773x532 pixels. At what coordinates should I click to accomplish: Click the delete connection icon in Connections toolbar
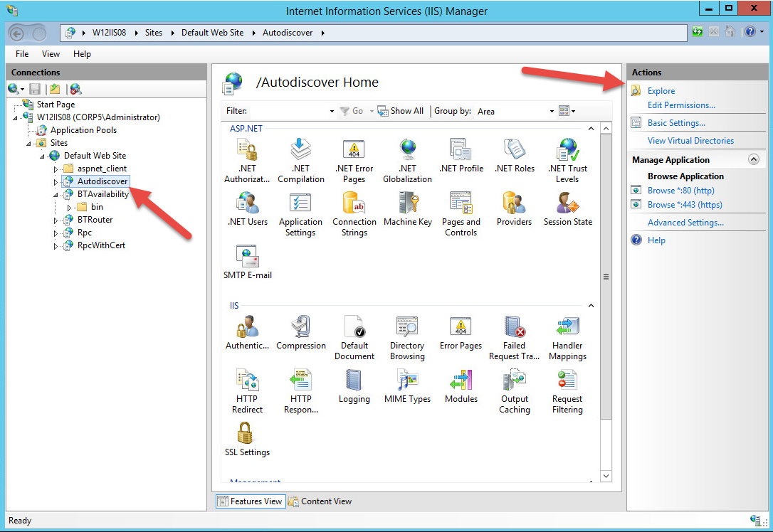[75, 89]
